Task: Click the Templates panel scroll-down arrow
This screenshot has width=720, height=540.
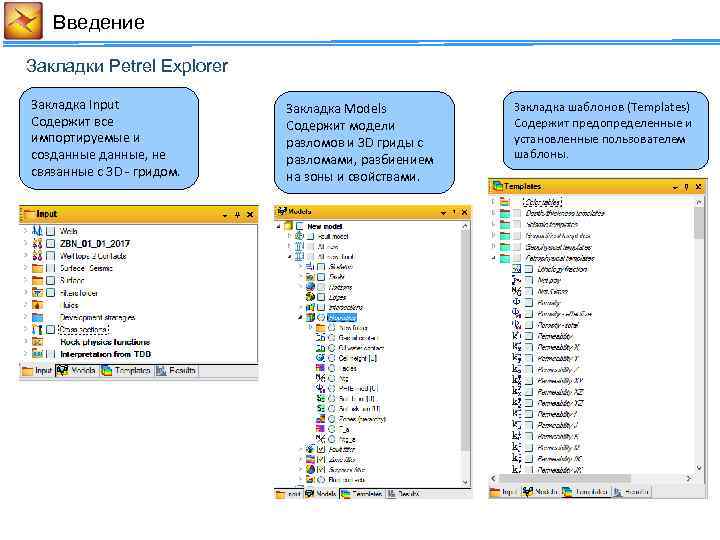Action: 699,468
